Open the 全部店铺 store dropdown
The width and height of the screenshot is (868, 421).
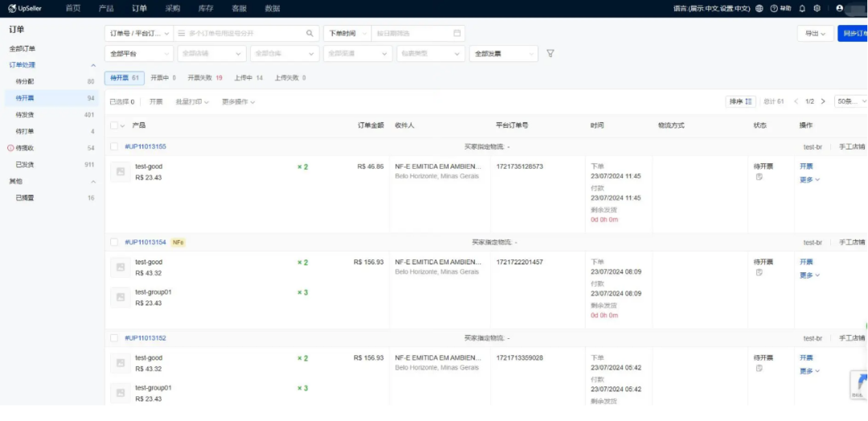[x=211, y=54]
